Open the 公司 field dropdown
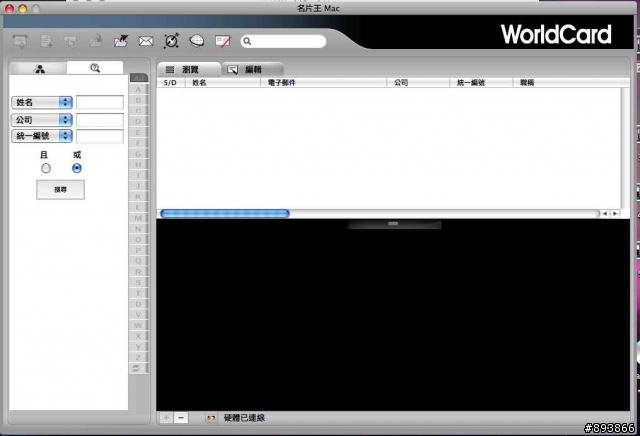The image size is (640, 436). pos(42,120)
